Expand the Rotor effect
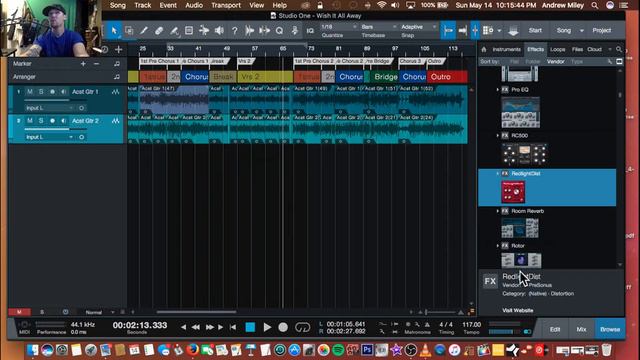 pos(498,246)
